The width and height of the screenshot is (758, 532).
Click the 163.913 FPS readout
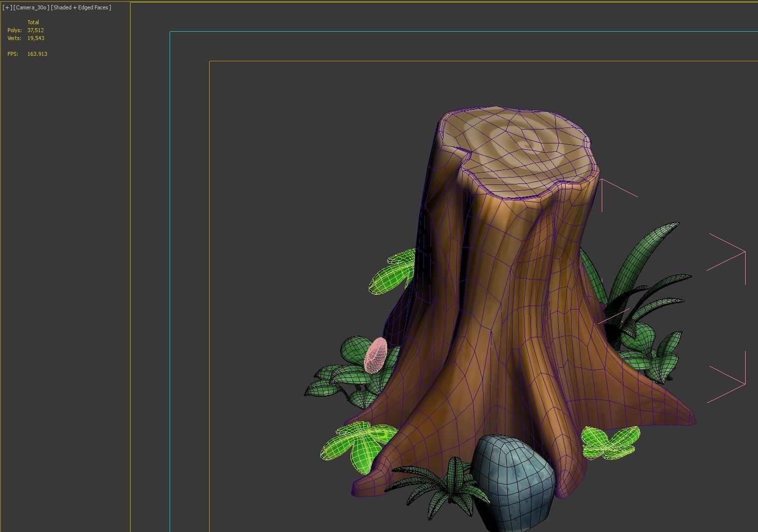[x=37, y=54]
